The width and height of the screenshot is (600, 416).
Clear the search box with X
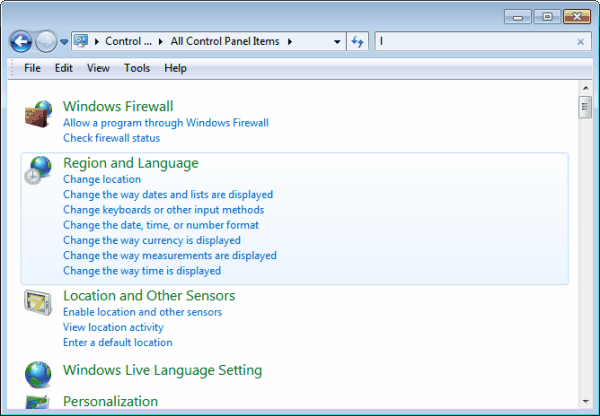coord(580,42)
